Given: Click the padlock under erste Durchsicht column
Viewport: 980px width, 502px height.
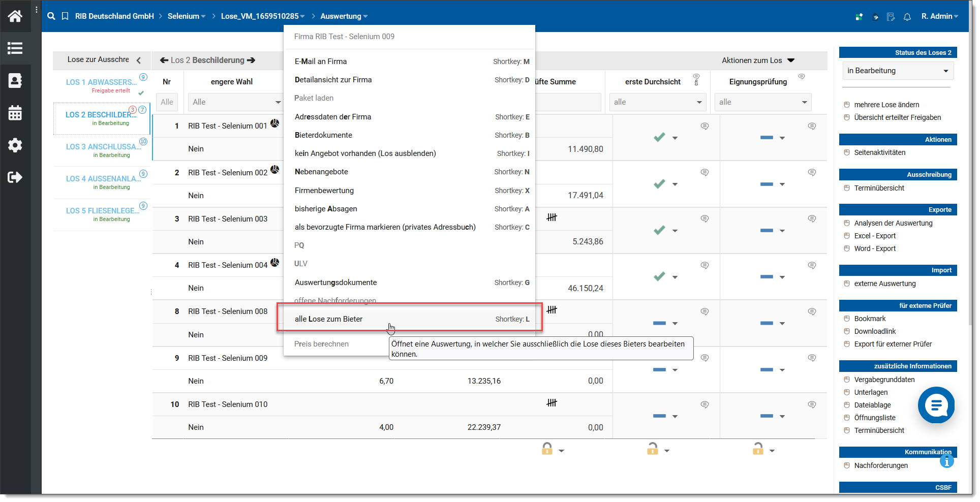Looking at the screenshot, I should click(653, 449).
